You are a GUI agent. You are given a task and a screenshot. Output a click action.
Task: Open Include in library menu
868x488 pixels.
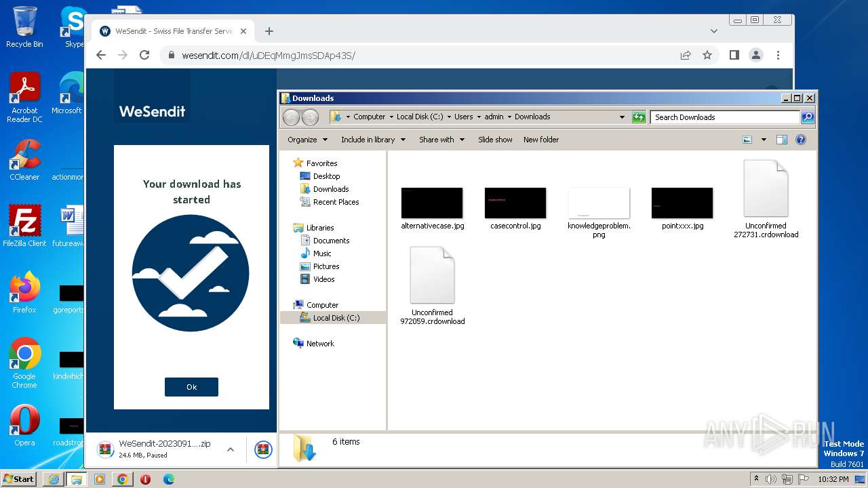point(373,140)
